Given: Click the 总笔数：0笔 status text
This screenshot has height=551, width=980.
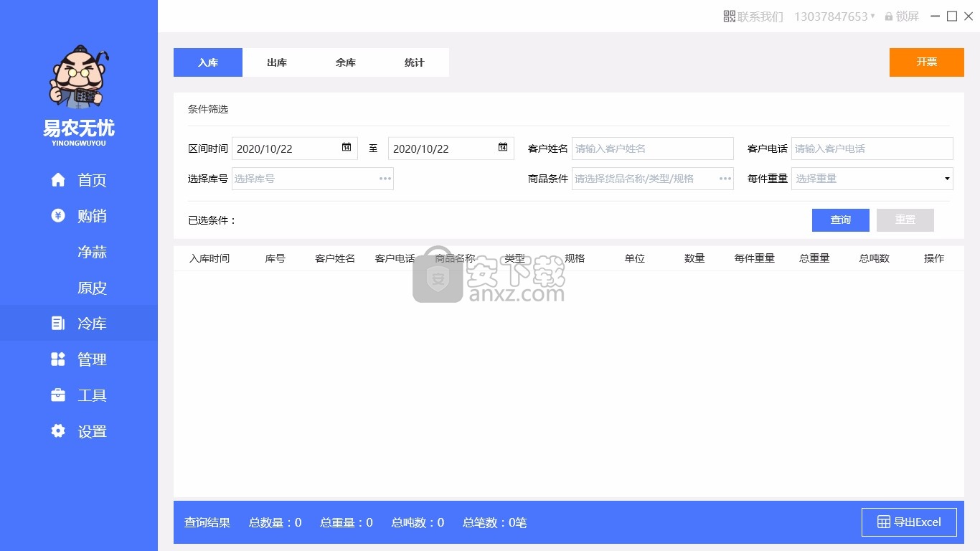Looking at the screenshot, I should coord(495,522).
